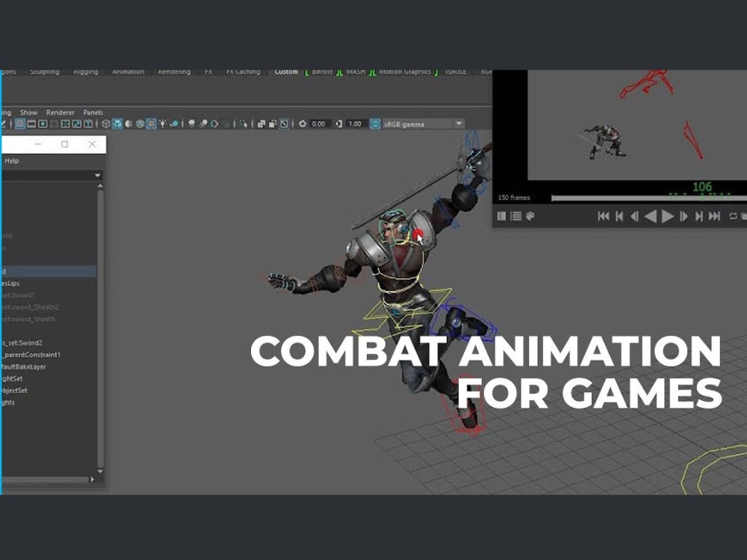747x560 pixels.
Task: Play forward in the player window
Action: (668, 217)
